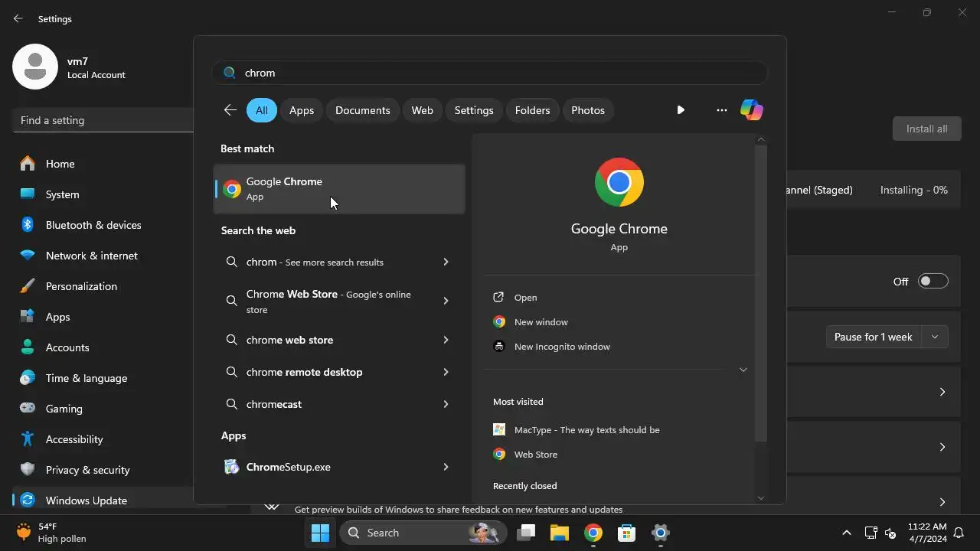Image resolution: width=980 pixels, height=551 pixels.
Task: Expand 'chromecast' suggestion arrow
Action: point(446,404)
